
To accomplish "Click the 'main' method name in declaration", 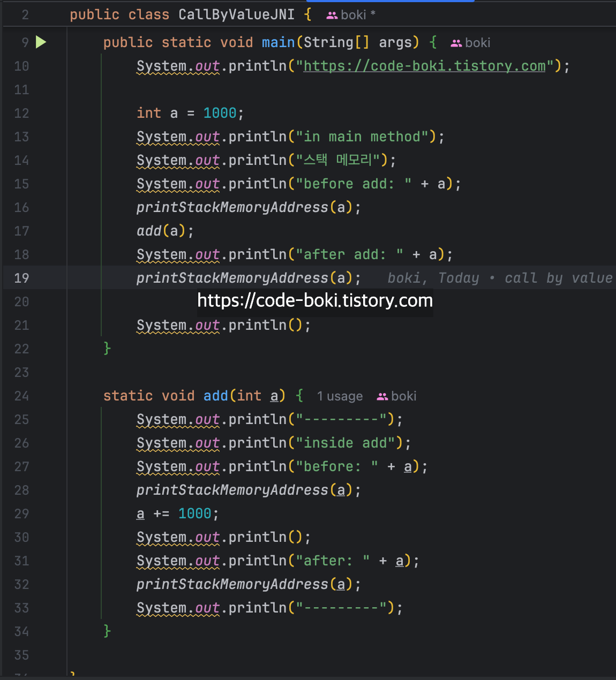I will (278, 42).
